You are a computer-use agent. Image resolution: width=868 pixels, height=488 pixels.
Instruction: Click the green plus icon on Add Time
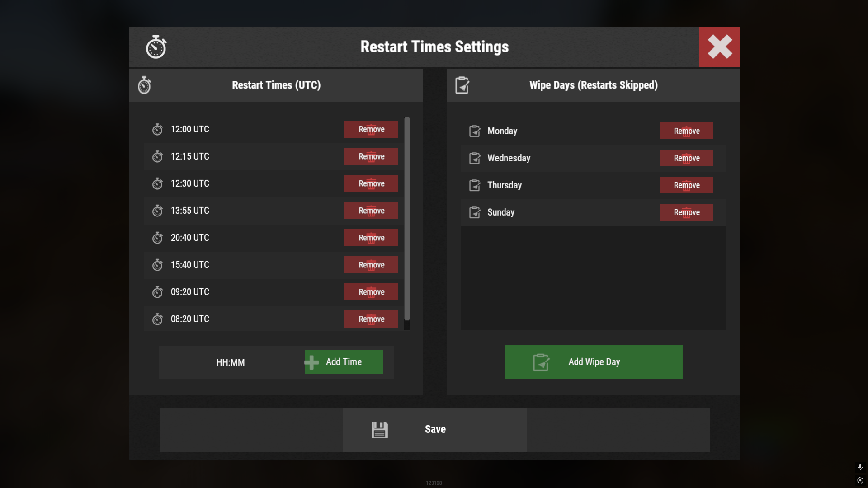pyautogui.click(x=311, y=362)
